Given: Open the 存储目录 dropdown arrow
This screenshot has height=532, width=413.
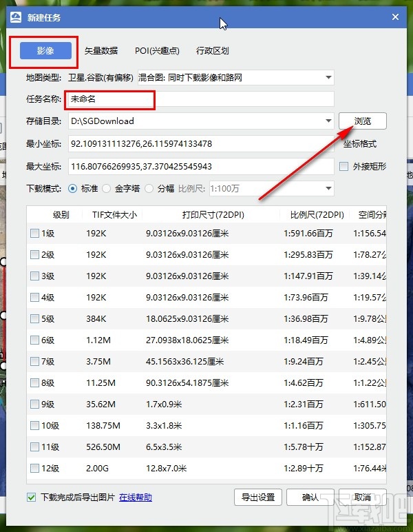Looking at the screenshot, I should coord(328,121).
